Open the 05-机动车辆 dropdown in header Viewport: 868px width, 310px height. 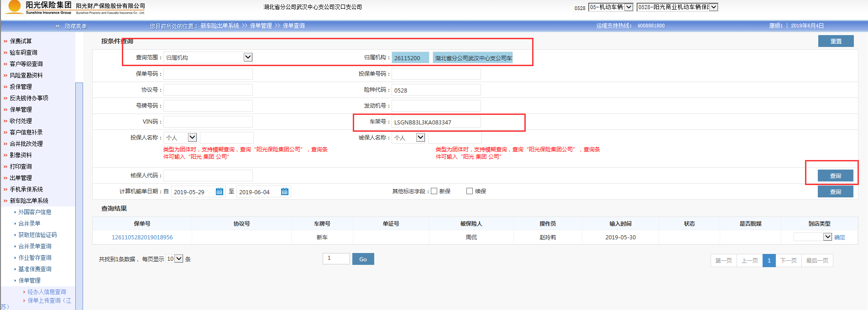coord(611,7)
